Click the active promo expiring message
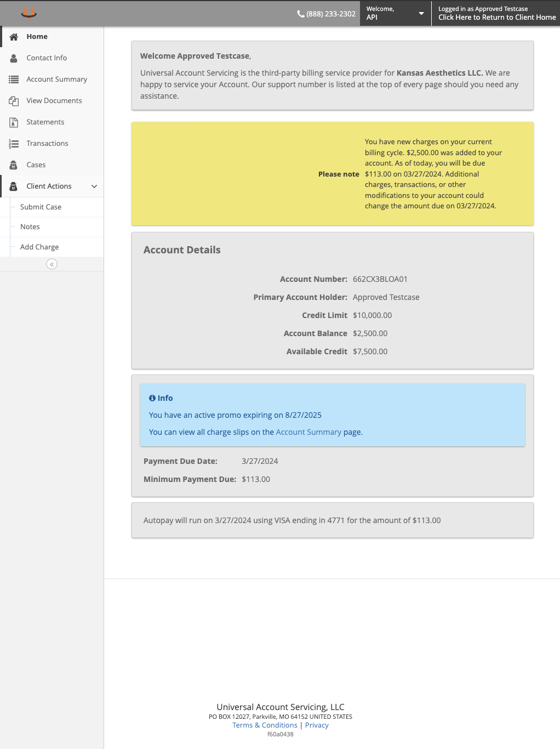This screenshot has height=749, width=560. point(235,415)
